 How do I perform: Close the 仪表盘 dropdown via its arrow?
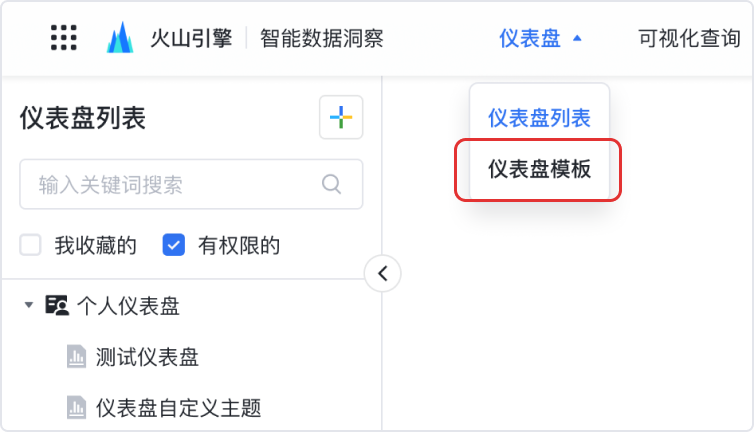click(577, 39)
